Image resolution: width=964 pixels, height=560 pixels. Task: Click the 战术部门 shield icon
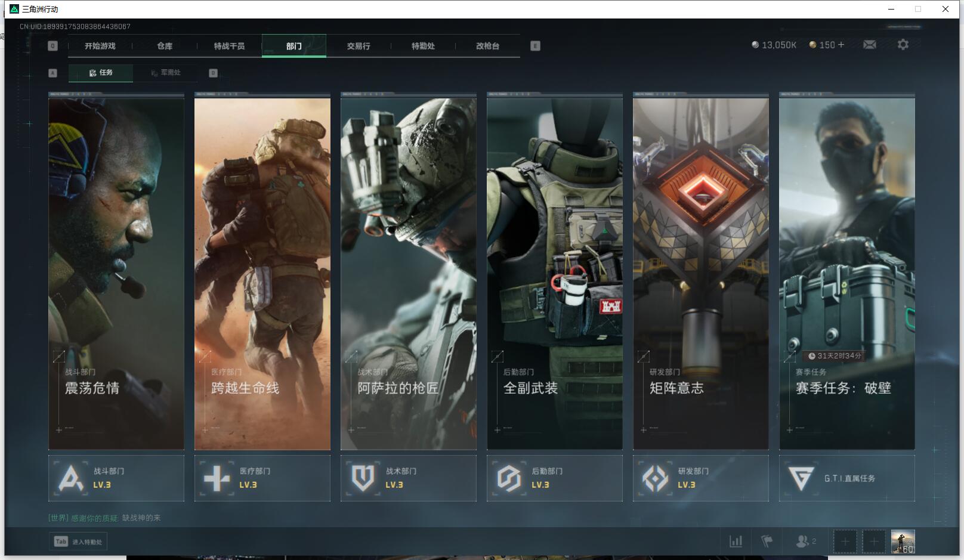click(363, 478)
